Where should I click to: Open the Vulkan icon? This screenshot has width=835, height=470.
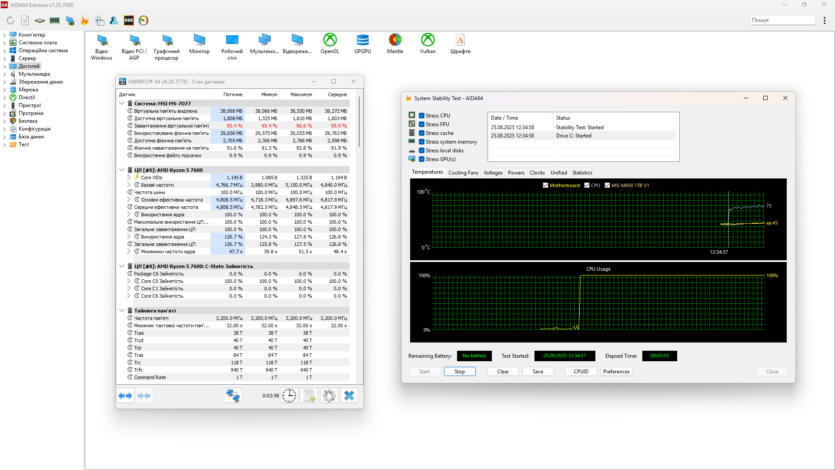point(428,44)
